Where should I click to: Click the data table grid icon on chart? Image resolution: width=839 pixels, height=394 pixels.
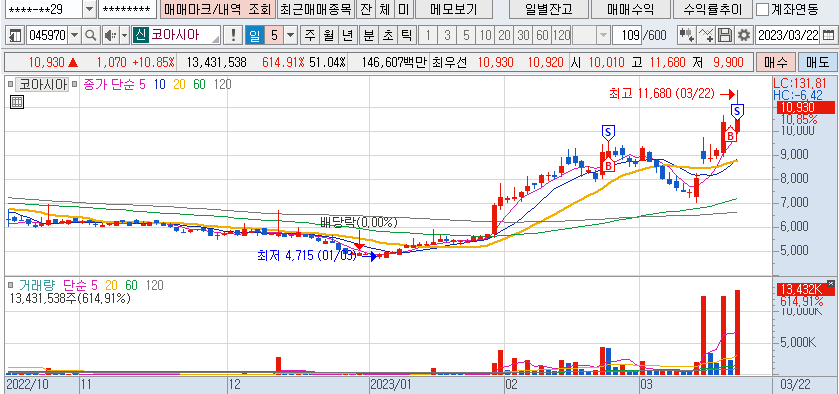[17, 102]
